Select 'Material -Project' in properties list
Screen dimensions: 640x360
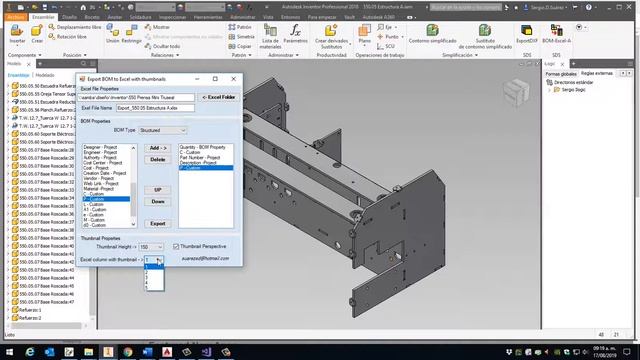click(98, 189)
